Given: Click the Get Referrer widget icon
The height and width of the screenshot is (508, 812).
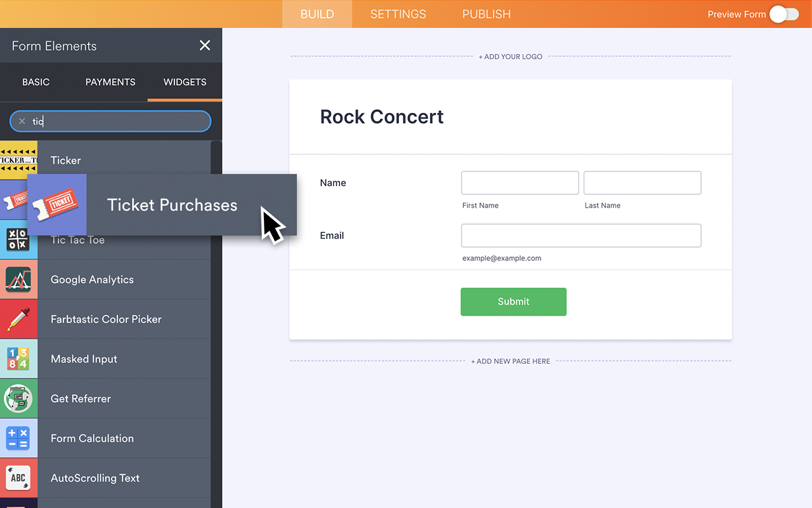Looking at the screenshot, I should pos(18,398).
